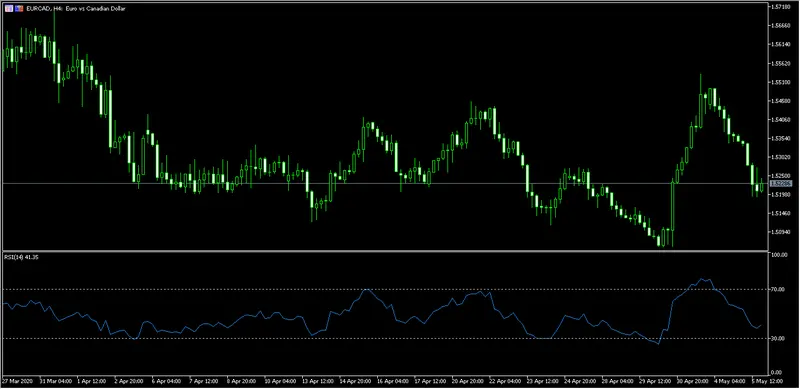
Task: Select the dotted RSI 30 oversold line
Action: [385, 338]
